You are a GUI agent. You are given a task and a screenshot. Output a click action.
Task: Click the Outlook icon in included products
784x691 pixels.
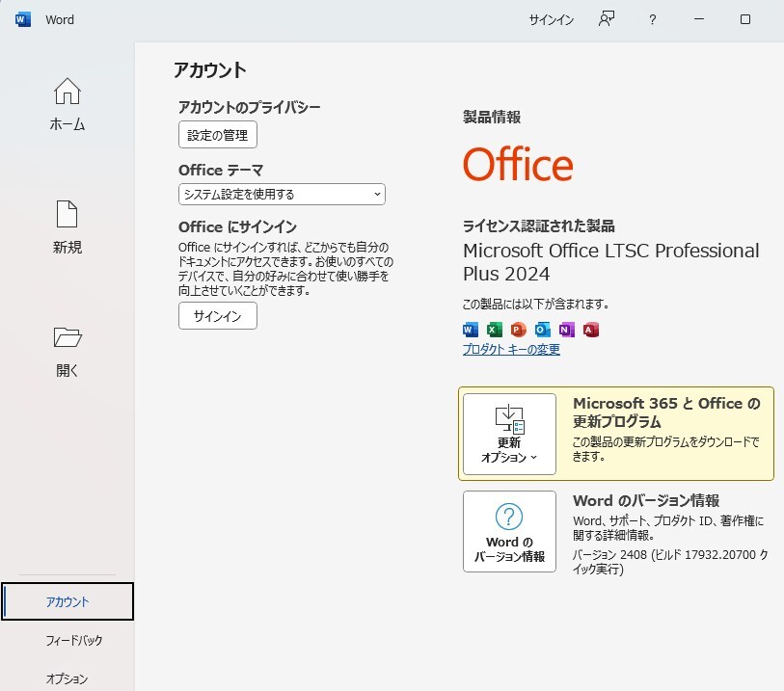pyautogui.click(x=543, y=330)
